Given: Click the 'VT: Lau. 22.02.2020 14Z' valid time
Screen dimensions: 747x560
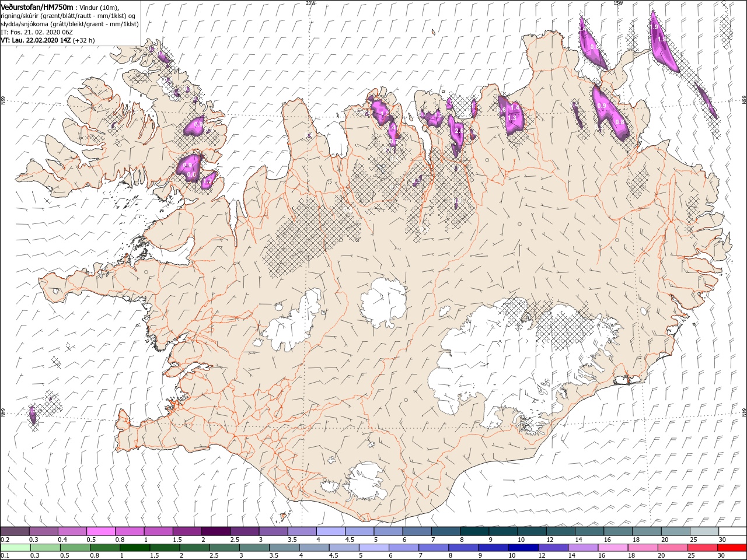Looking at the screenshot, I should click(35, 40).
